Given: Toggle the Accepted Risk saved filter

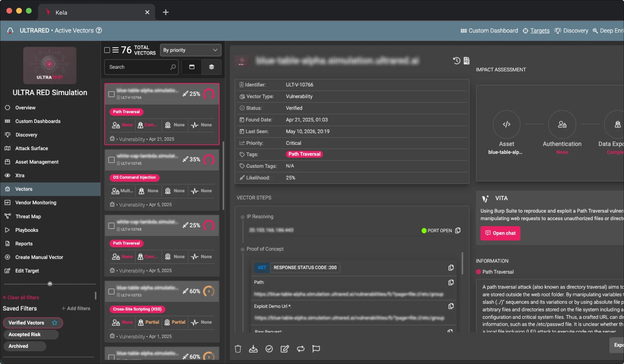Looking at the screenshot, I should pyautogui.click(x=31, y=334).
